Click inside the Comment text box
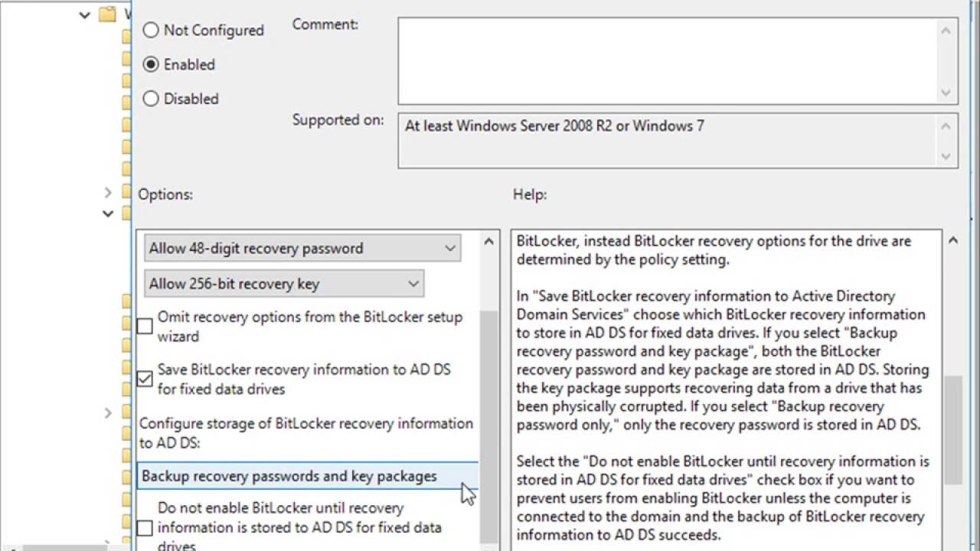 [667, 60]
